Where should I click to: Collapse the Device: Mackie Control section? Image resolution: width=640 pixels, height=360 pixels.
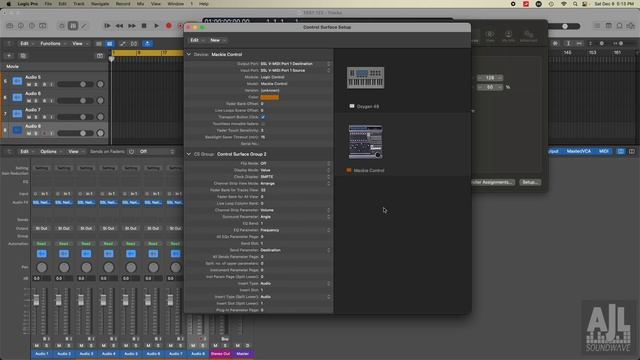(189, 54)
